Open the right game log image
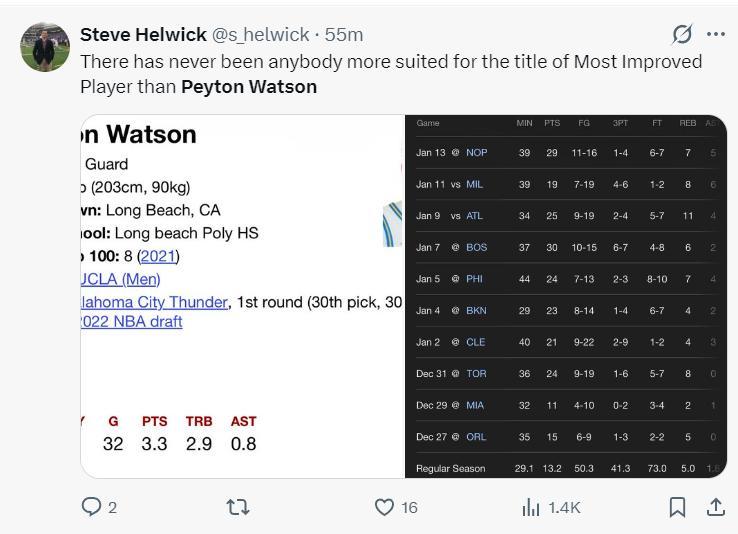This screenshot has width=738, height=534. pyautogui.click(x=565, y=296)
